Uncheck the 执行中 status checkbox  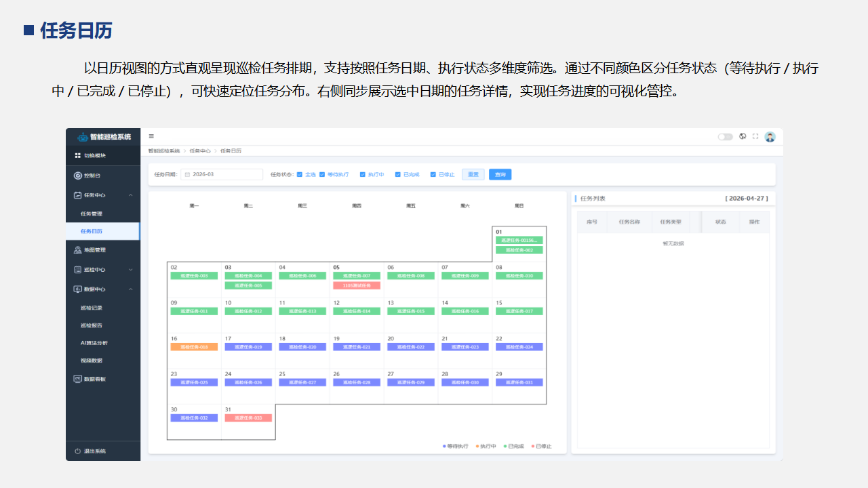[x=363, y=174]
